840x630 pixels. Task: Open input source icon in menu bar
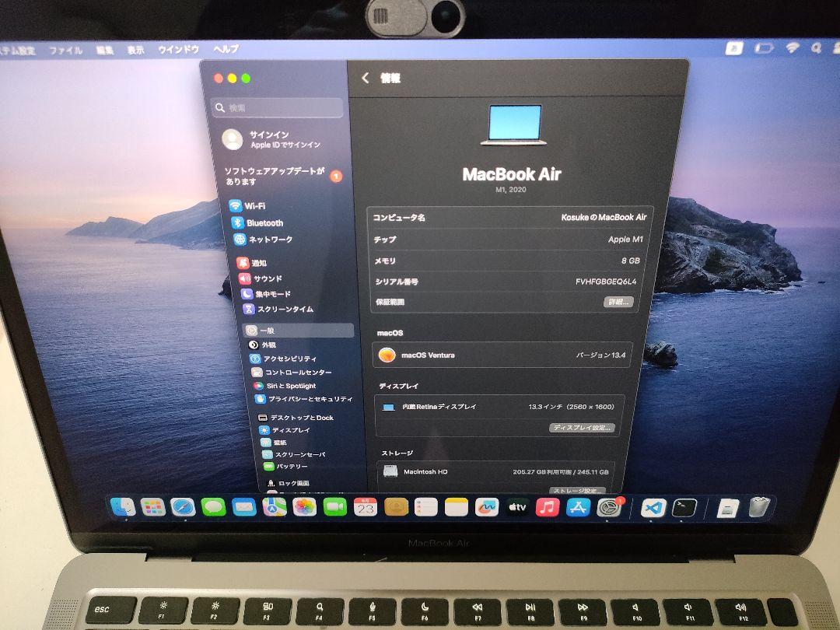734,49
